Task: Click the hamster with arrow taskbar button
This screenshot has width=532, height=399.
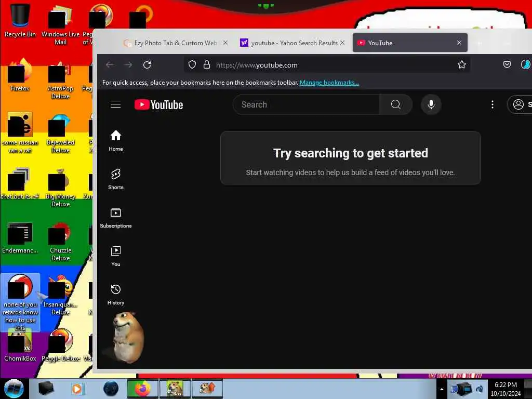Action: 207,389
